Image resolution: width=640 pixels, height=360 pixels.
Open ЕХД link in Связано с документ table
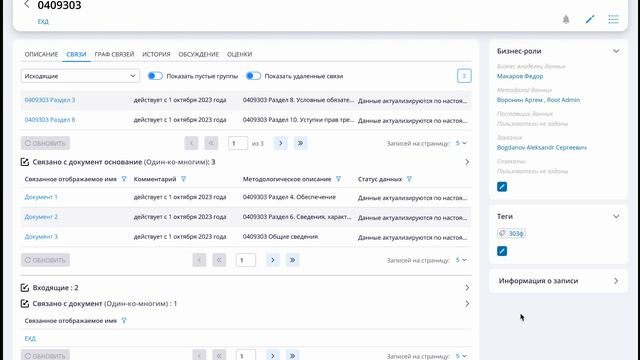(x=30, y=338)
